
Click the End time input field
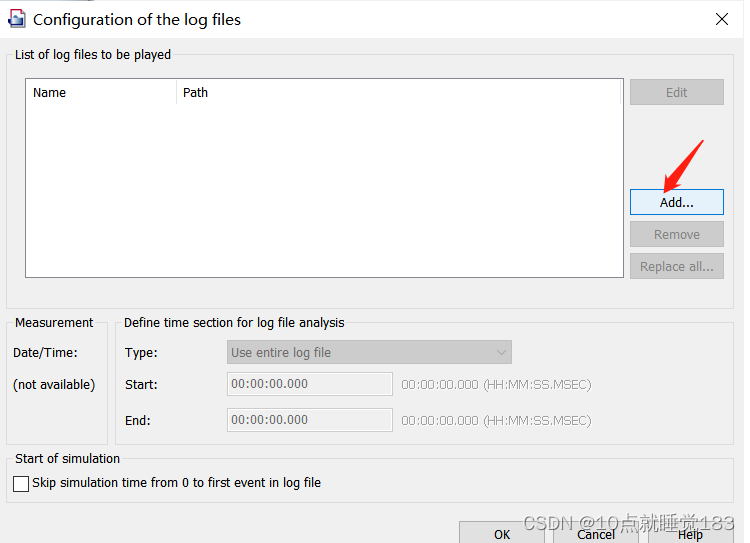click(x=309, y=420)
